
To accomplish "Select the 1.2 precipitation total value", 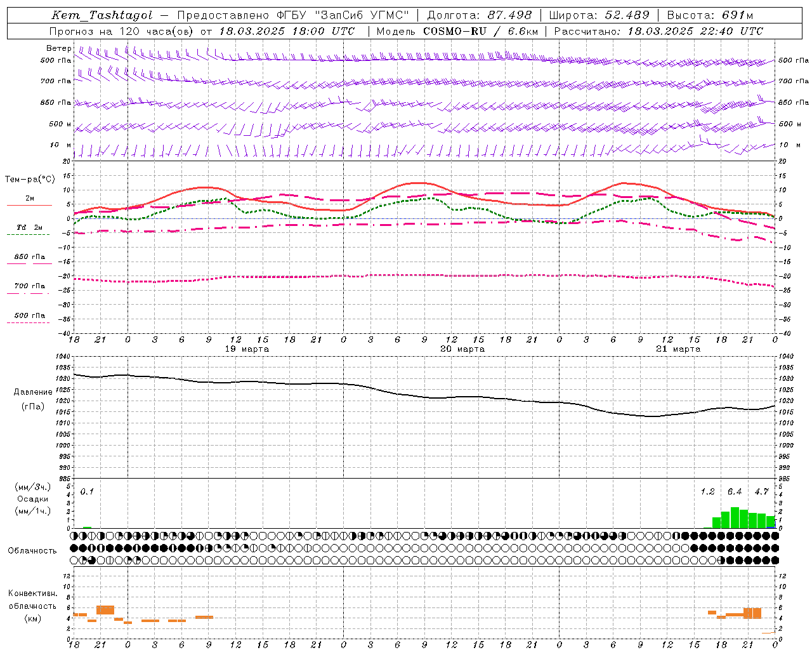I will tap(707, 491).
